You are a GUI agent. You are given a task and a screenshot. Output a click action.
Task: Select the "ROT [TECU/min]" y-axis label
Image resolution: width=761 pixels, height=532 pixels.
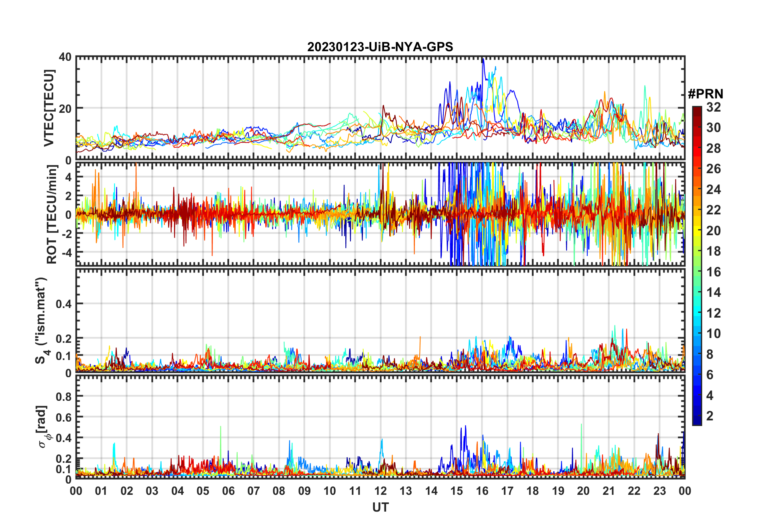(x=52, y=214)
